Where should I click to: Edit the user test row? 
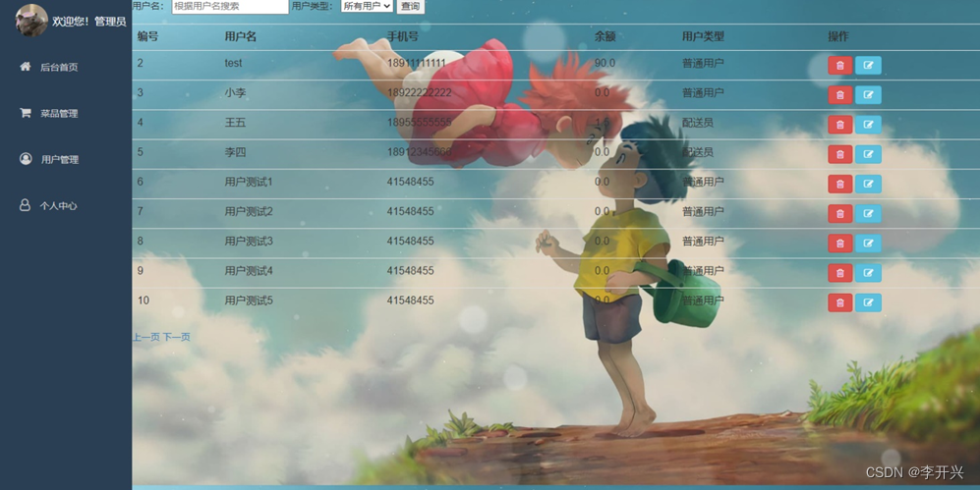[868, 66]
